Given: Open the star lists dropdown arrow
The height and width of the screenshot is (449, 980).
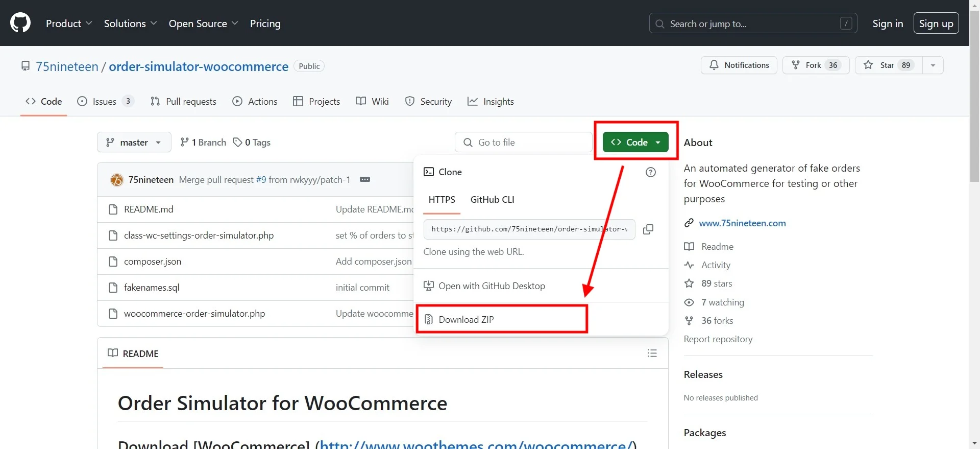Looking at the screenshot, I should (933, 65).
